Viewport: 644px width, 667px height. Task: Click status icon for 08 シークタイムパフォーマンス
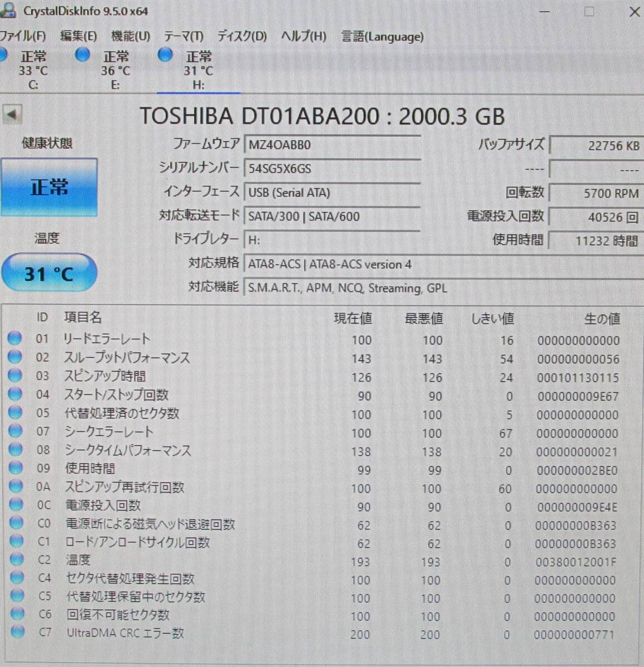click(16, 449)
